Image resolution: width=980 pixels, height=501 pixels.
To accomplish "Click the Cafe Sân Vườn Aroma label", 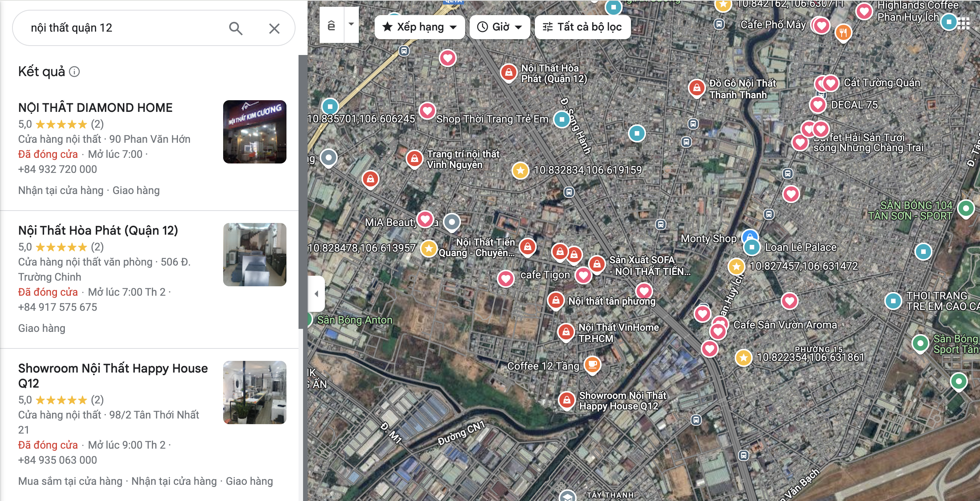I will click(785, 325).
